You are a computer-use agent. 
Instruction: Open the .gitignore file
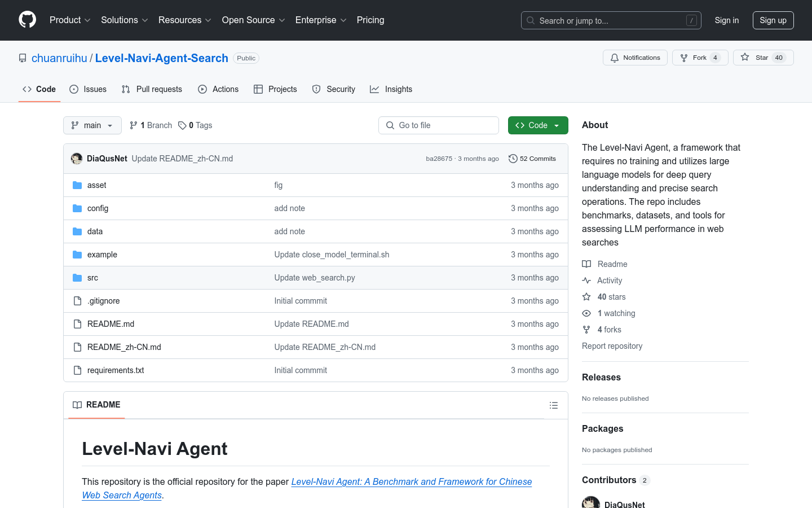tap(103, 301)
